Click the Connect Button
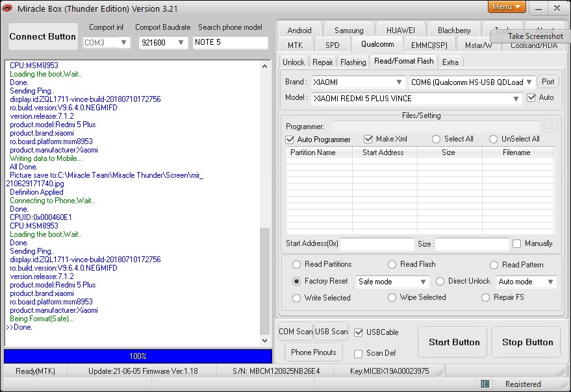Screen dimensions: 571x392 coord(43,36)
